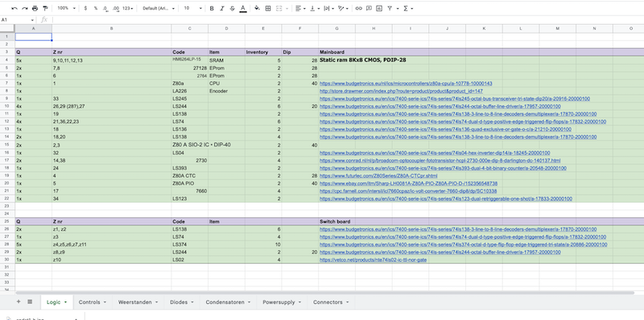The height and width of the screenshot is (320, 644).
Task: Open the futurlec Z80A-CTC link
Action: pos(378,175)
